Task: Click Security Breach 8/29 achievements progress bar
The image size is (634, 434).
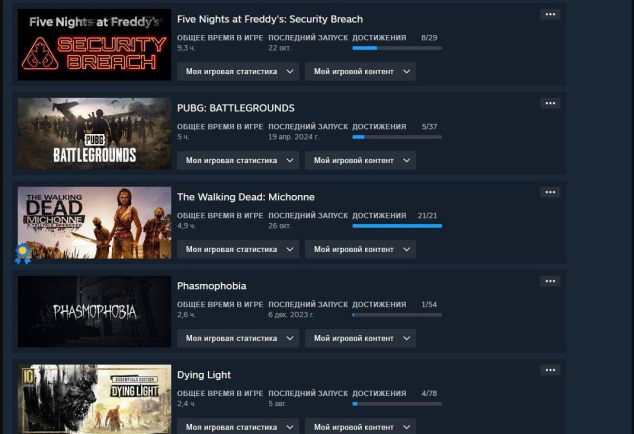Action: (x=397, y=48)
